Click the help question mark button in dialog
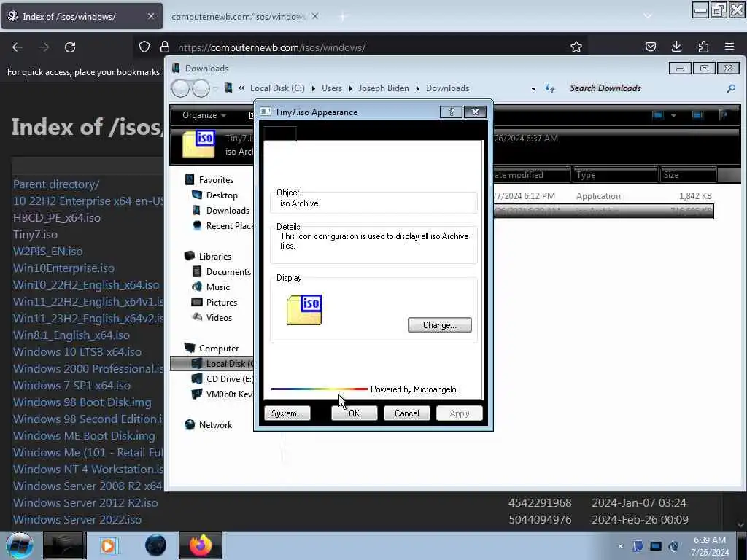747x560 pixels. [x=451, y=112]
